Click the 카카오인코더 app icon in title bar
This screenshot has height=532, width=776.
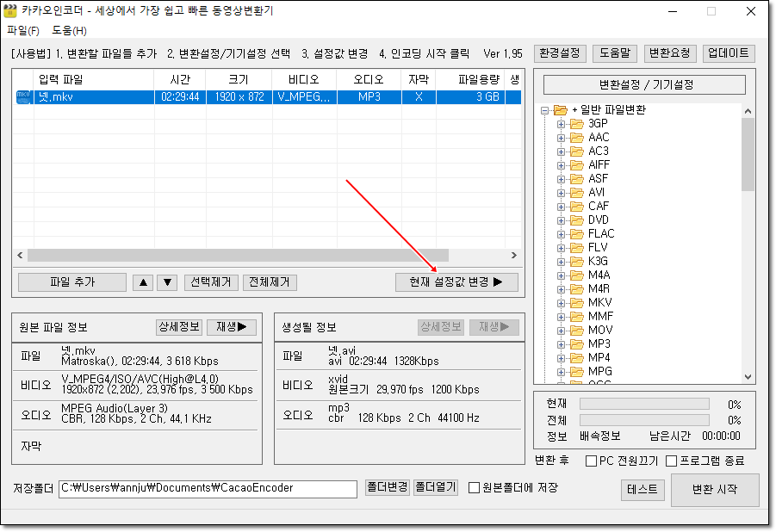(9, 10)
